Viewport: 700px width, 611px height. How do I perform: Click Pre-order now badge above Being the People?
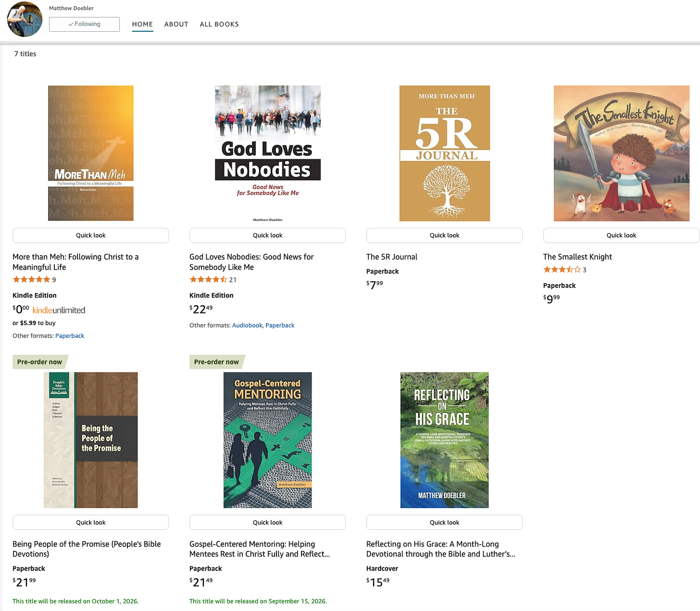point(40,362)
